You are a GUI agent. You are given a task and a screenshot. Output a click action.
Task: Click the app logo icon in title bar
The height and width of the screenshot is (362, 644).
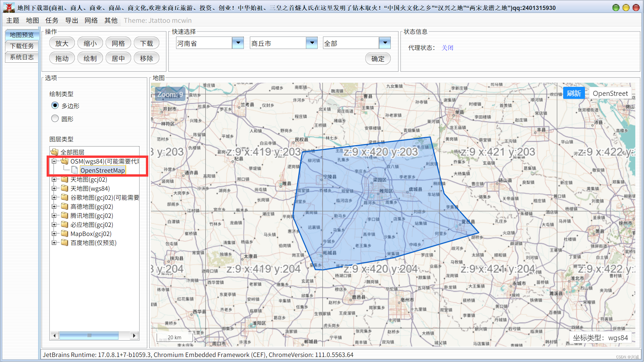(9, 7)
